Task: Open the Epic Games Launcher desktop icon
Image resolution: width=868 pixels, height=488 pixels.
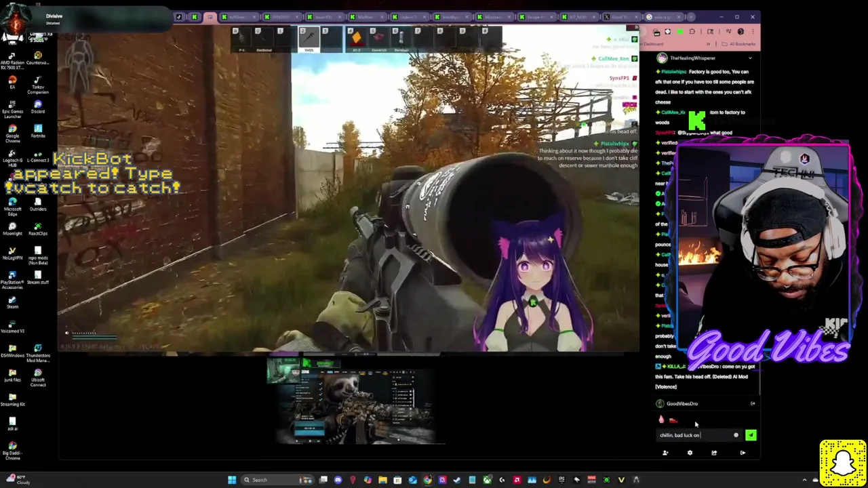Action: [x=12, y=108]
